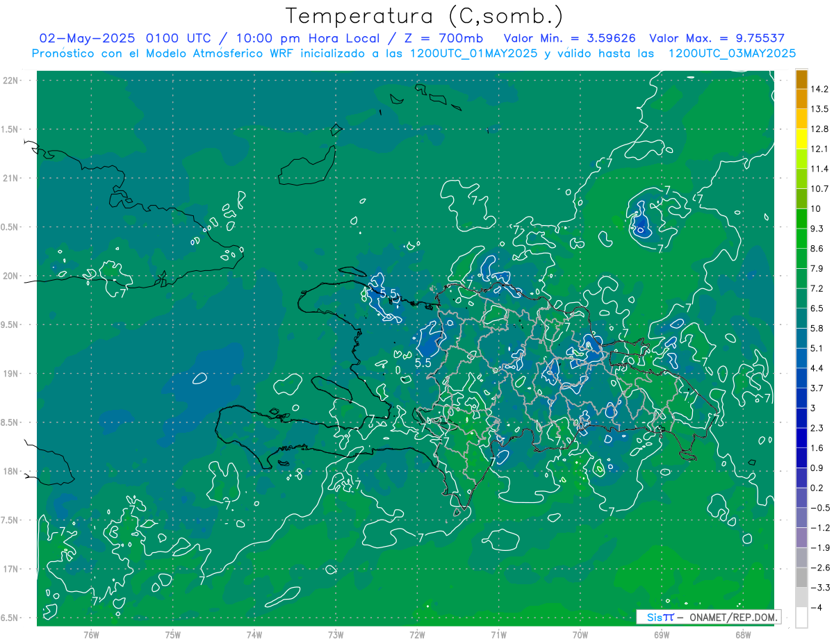Click latitude axis label "18N"
This screenshot has height=644, width=834.
click(11, 472)
